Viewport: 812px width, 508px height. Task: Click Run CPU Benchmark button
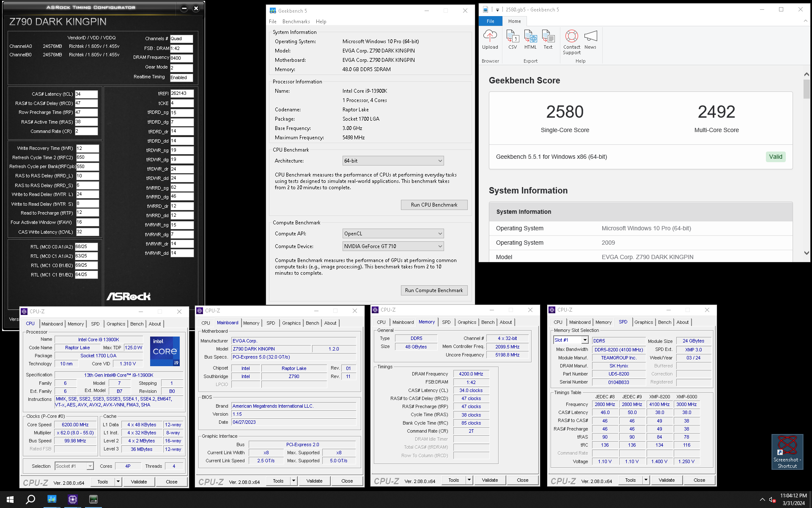click(434, 205)
